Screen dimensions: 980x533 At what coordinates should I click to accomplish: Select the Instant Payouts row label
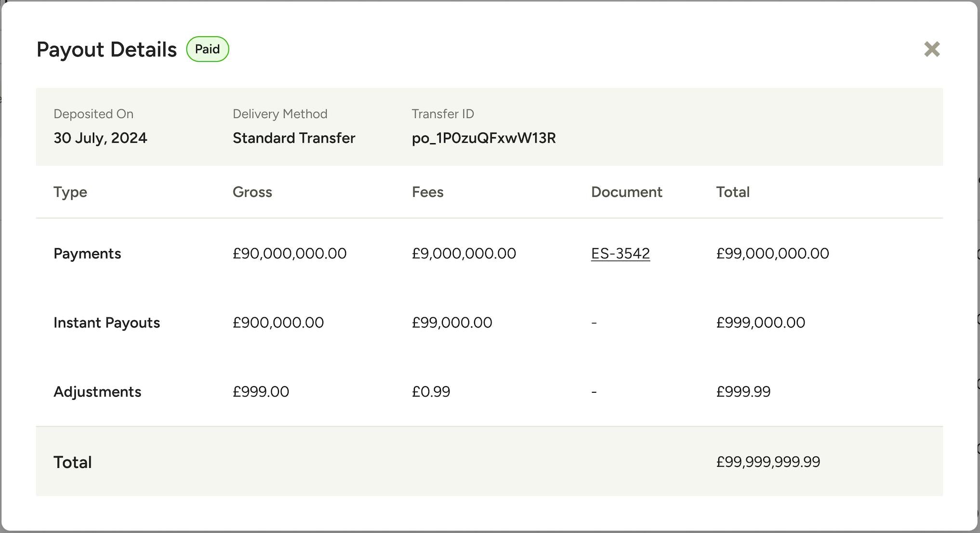[106, 322]
